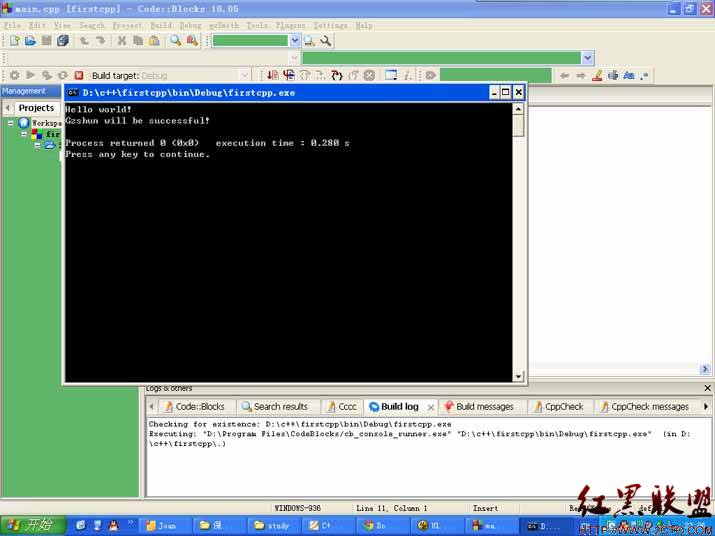Open the Plugins menu
Viewport: 715px width, 536px height.
pos(290,26)
